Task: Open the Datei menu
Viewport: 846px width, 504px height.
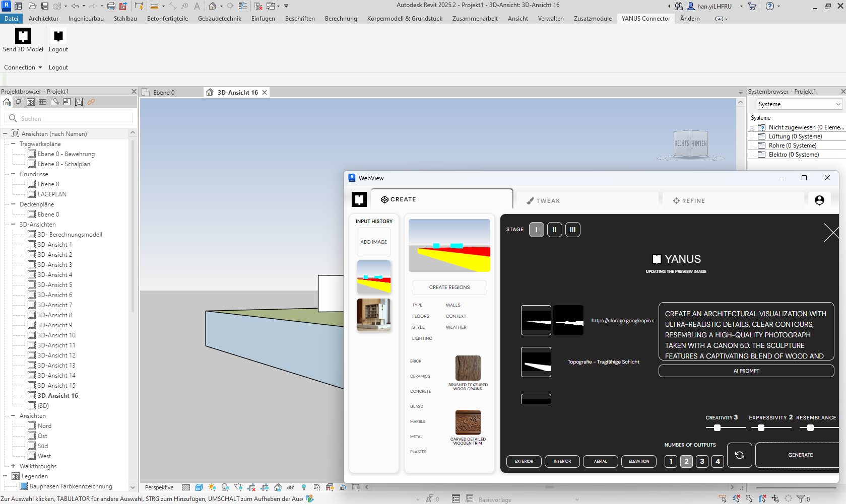Action: (x=11, y=19)
